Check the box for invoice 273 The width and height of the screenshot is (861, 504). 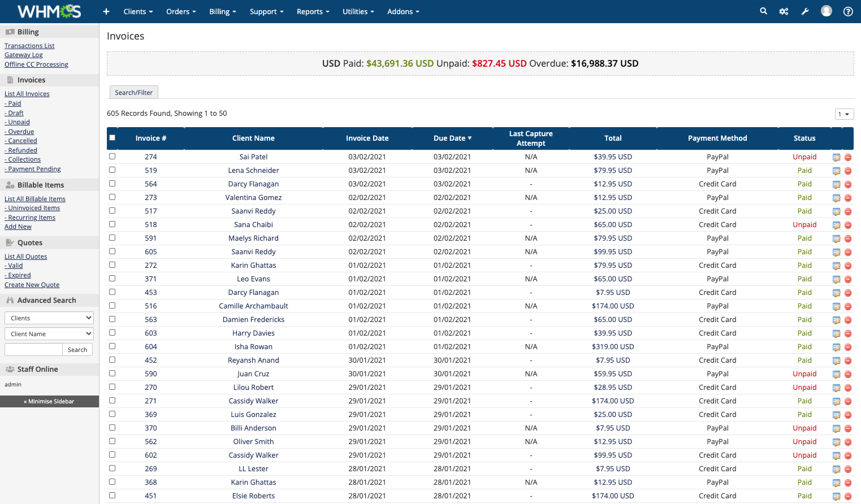tap(112, 197)
